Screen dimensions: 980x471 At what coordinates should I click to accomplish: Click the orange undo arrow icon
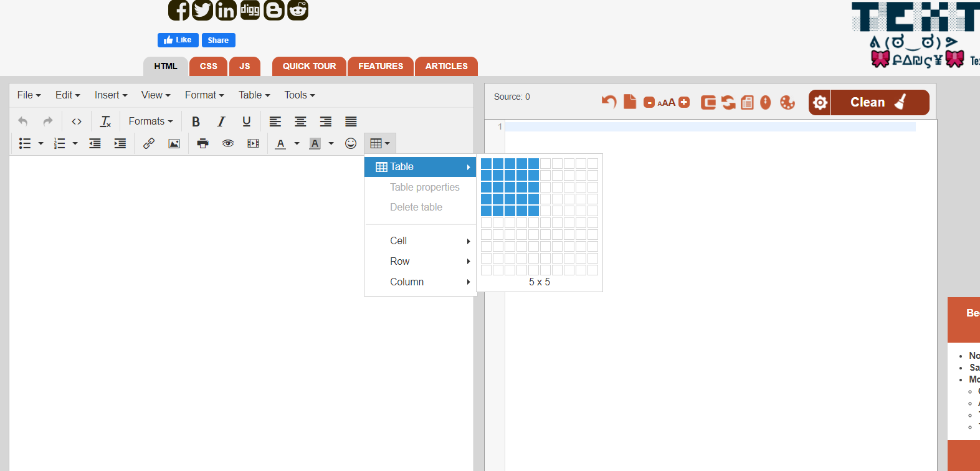[x=609, y=102]
